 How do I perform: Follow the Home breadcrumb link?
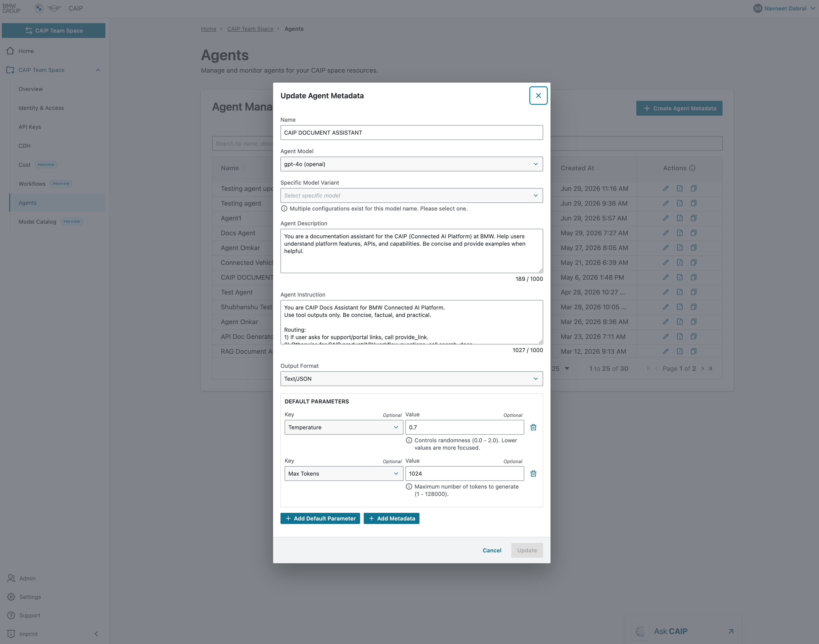[x=208, y=29]
